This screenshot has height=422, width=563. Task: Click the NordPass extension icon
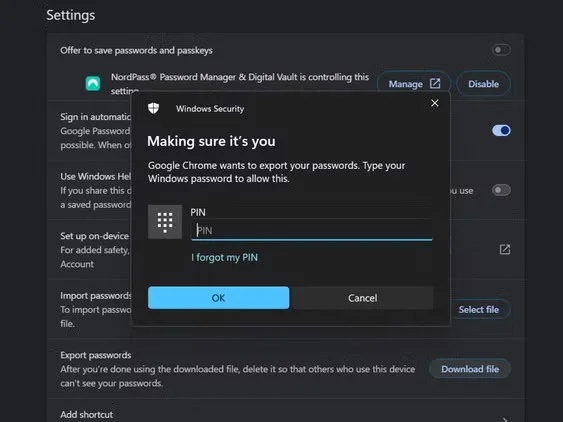[93, 83]
